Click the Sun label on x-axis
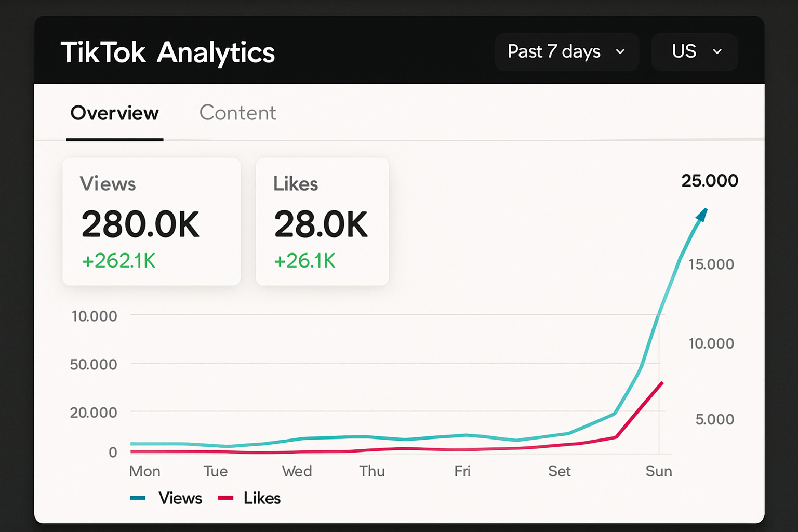Image resolution: width=798 pixels, height=532 pixels. (658, 471)
